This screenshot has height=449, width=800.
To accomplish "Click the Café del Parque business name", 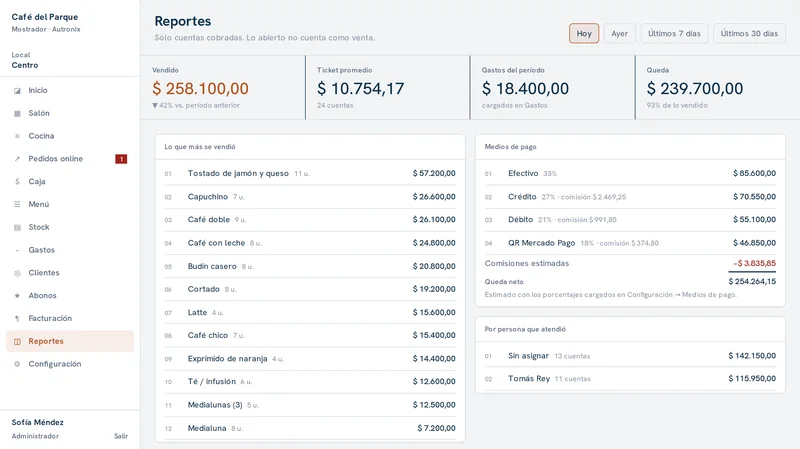I will coord(45,17).
